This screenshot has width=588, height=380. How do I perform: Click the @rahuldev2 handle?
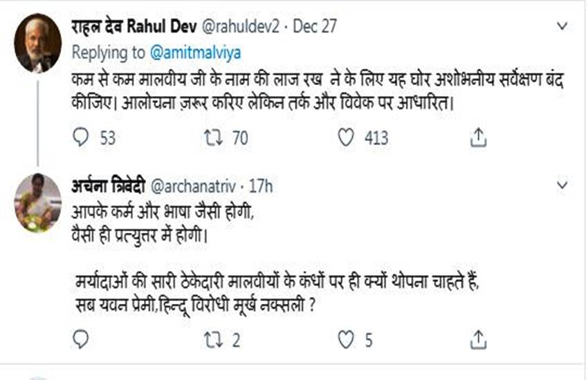242,27
